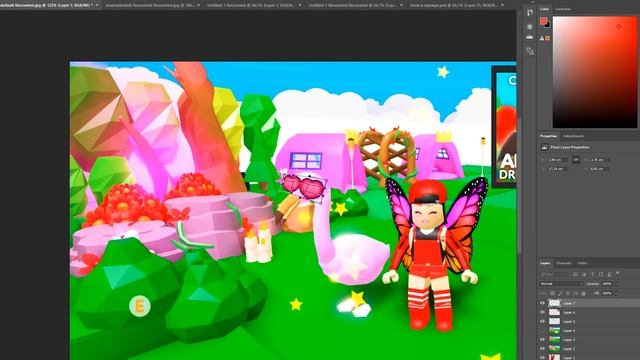
Task: Click Opacity value field in Layers panel
Action: [607, 284]
